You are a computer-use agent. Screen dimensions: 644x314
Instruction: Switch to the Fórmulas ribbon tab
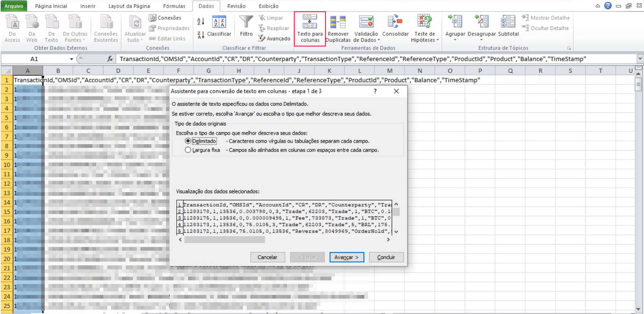pos(174,6)
